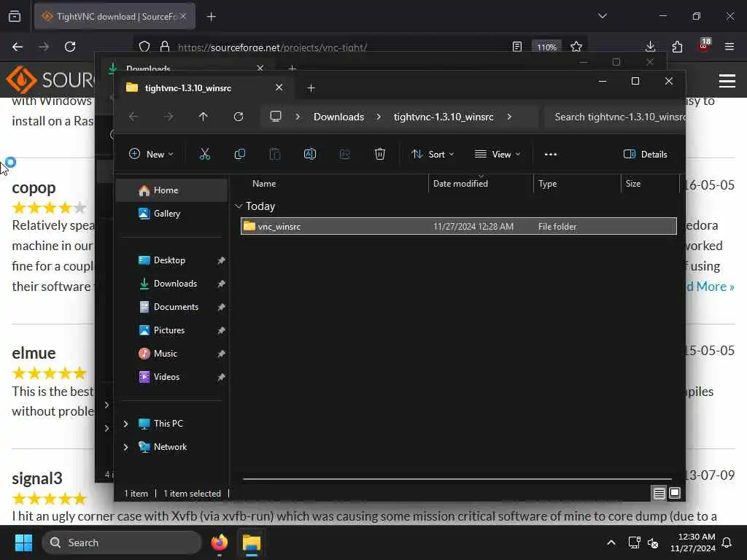This screenshot has width=747, height=560.
Task: Select the vnc_winsrc folder row
Action: (x=458, y=226)
